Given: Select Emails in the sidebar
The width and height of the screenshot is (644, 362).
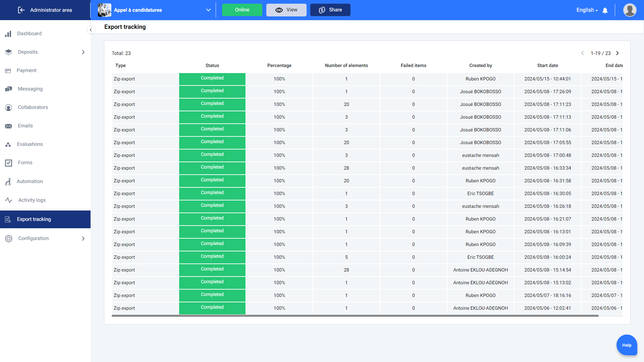Looking at the screenshot, I should (x=25, y=126).
